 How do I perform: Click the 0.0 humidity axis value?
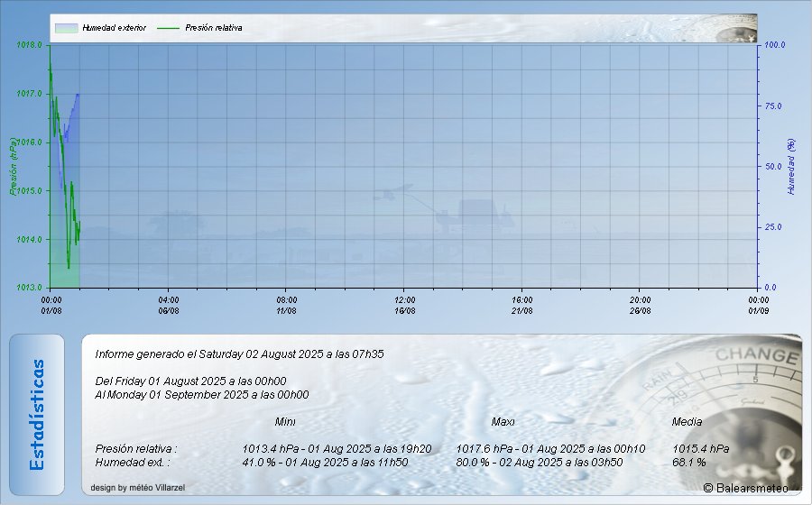pos(770,288)
